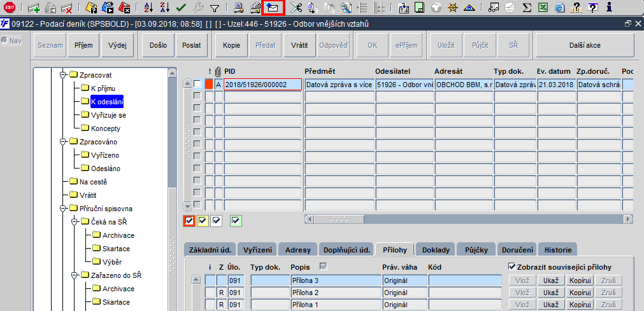Viewport: 644px width, 311px height.
Task: Click the Poslat button
Action: (191, 46)
